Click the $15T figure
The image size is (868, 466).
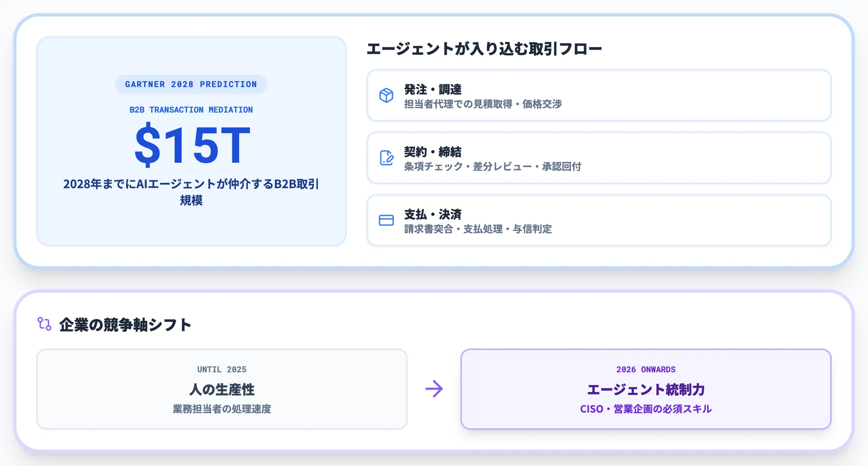pyautogui.click(x=192, y=145)
